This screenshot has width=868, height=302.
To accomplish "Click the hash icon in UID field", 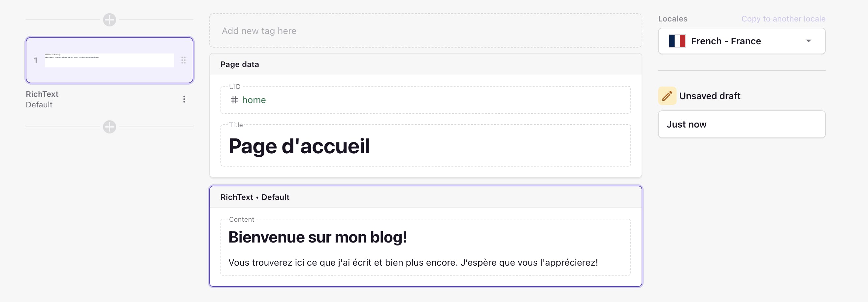I will click(x=234, y=100).
